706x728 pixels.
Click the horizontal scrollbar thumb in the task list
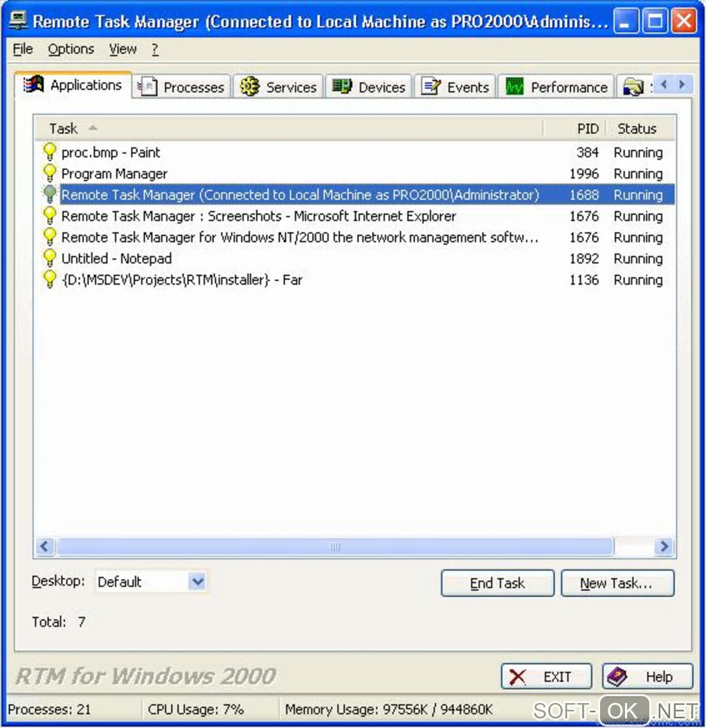(x=334, y=547)
